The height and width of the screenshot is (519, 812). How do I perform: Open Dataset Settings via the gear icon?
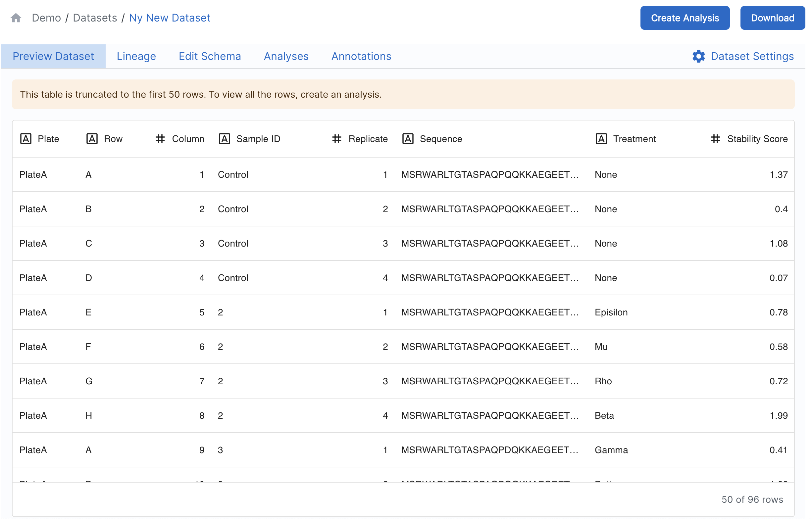coord(698,56)
